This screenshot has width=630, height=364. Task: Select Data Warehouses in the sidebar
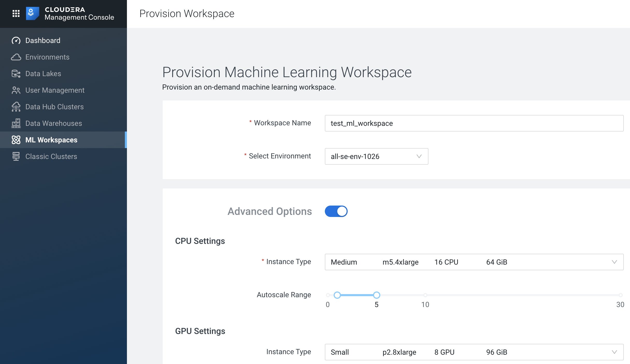pos(53,123)
